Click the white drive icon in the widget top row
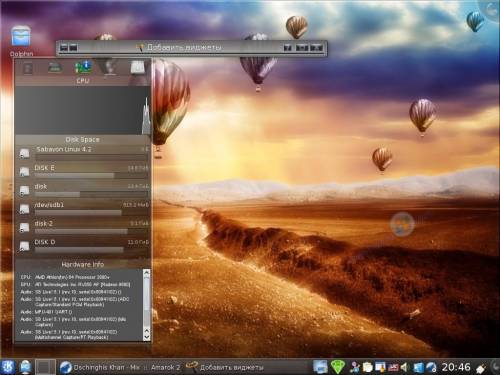The image size is (500, 375). [137, 68]
